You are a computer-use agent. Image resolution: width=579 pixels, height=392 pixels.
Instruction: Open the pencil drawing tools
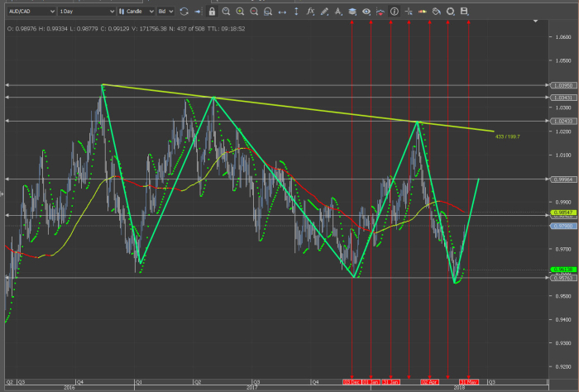[x=324, y=12]
